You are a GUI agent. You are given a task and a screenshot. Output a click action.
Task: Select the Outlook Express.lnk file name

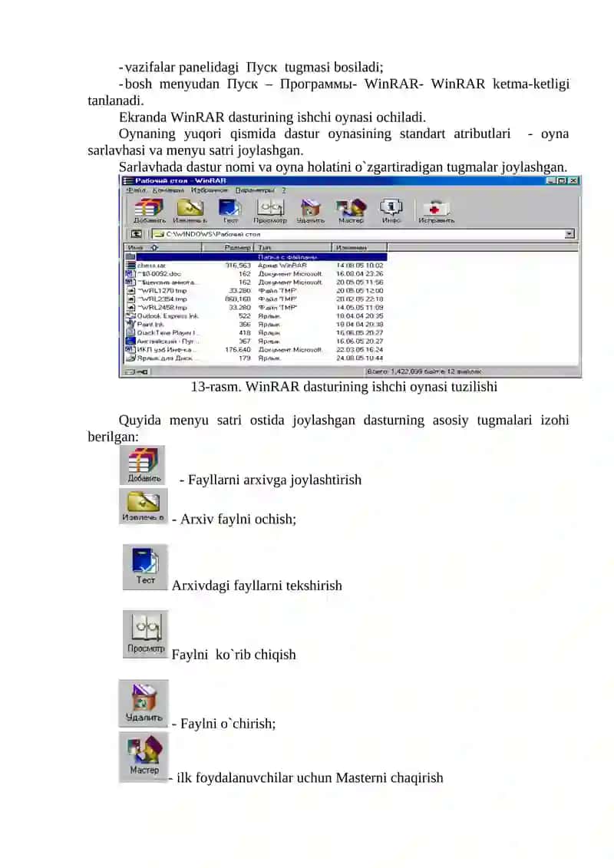[x=168, y=316]
